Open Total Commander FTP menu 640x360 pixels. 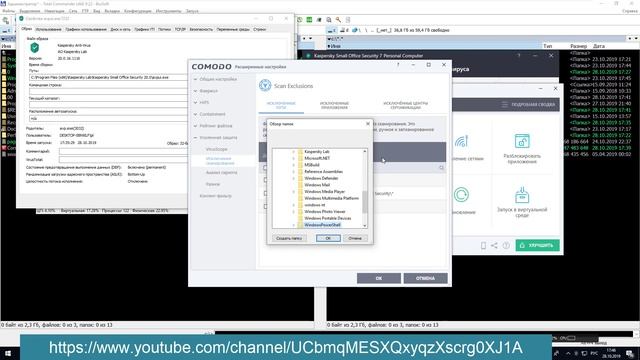(x=85, y=11)
